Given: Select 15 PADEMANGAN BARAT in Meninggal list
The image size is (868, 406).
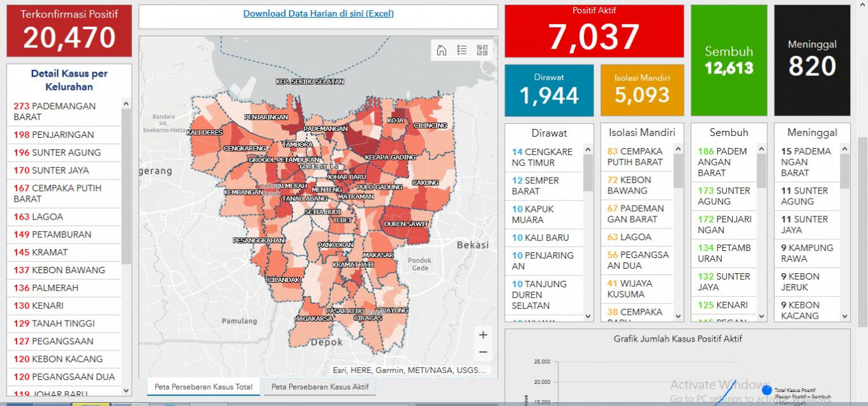Looking at the screenshot, I should tap(807, 162).
